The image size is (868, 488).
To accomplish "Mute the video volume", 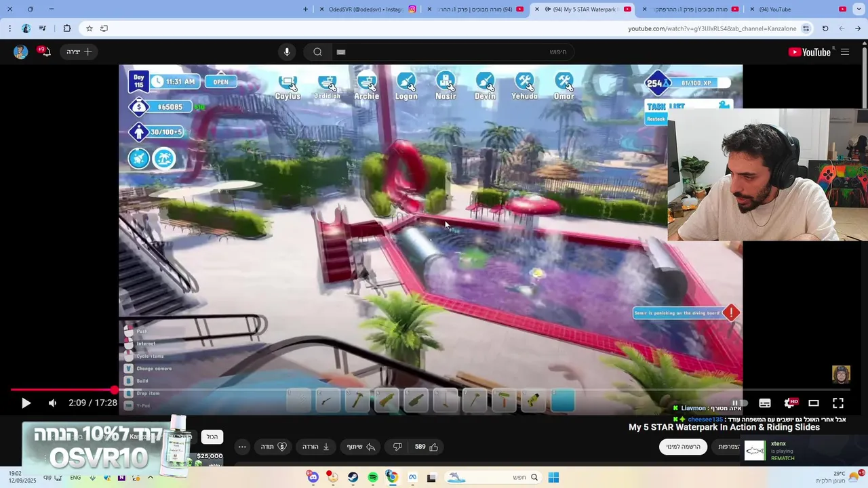I will (x=52, y=403).
